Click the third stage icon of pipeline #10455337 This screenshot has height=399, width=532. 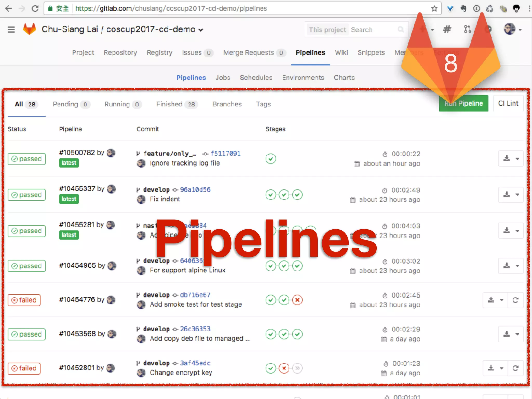[297, 195]
